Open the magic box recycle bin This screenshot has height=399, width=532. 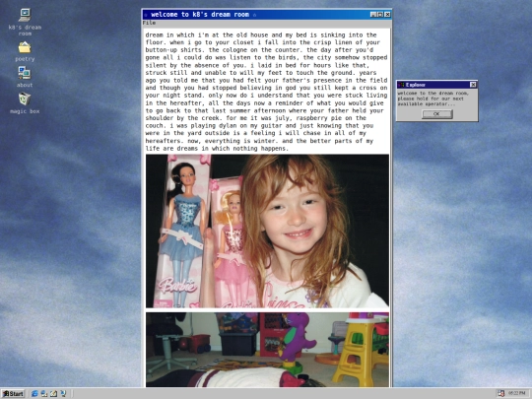pos(25,102)
